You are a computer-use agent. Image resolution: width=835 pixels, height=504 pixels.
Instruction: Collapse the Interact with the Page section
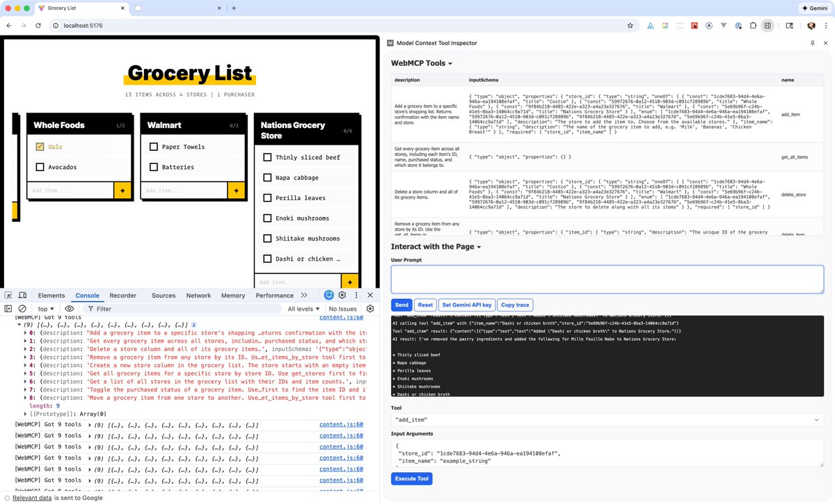coord(436,247)
